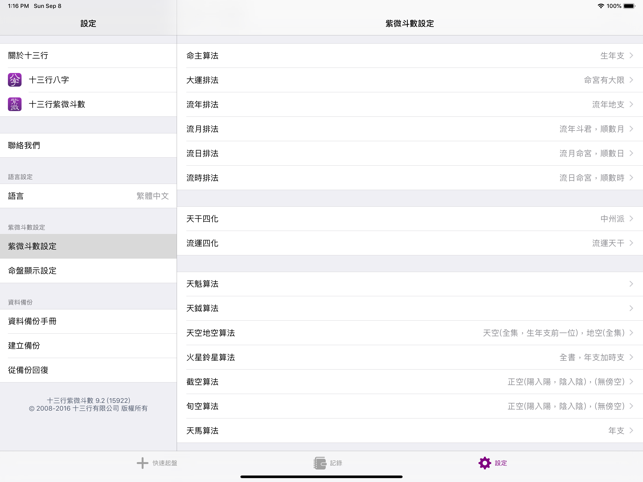The width and height of the screenshot is (643, 482).
Task: Expand the 截空算法 chevron
Action: tap(631, 381)
